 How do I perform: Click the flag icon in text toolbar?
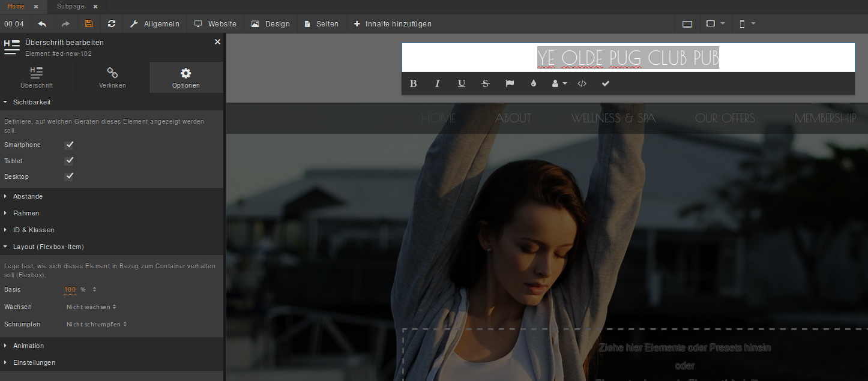[510, 83]
